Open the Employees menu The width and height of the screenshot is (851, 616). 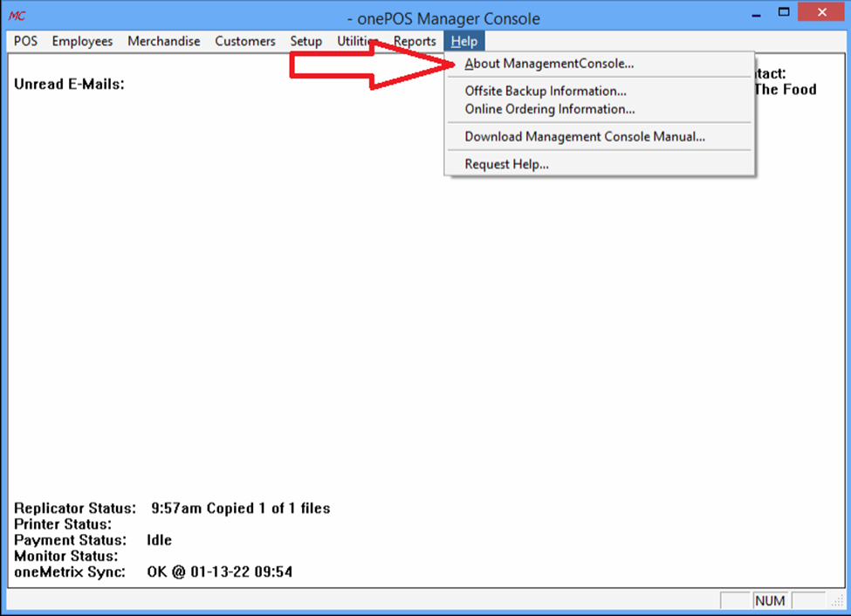click(83, 41)
